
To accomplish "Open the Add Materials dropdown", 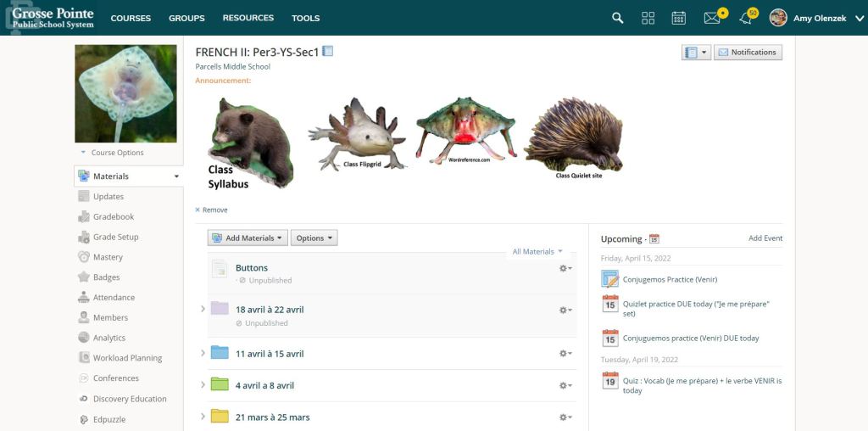I will [x=248, y=238].
